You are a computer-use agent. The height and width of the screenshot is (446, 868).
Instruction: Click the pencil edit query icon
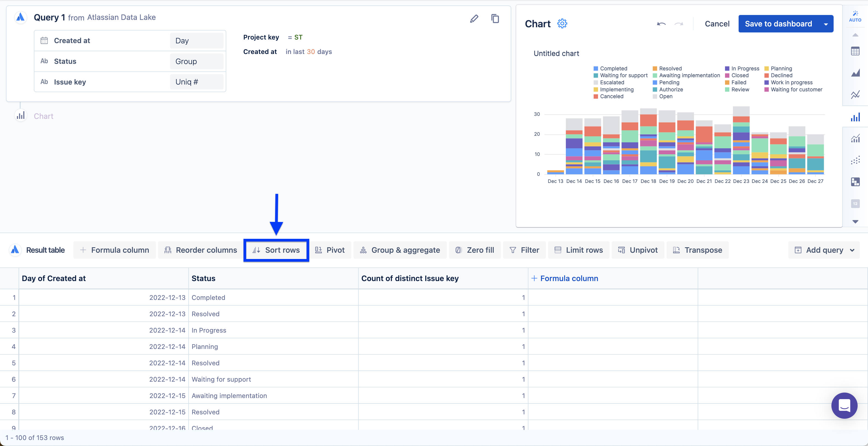[474, 19]
